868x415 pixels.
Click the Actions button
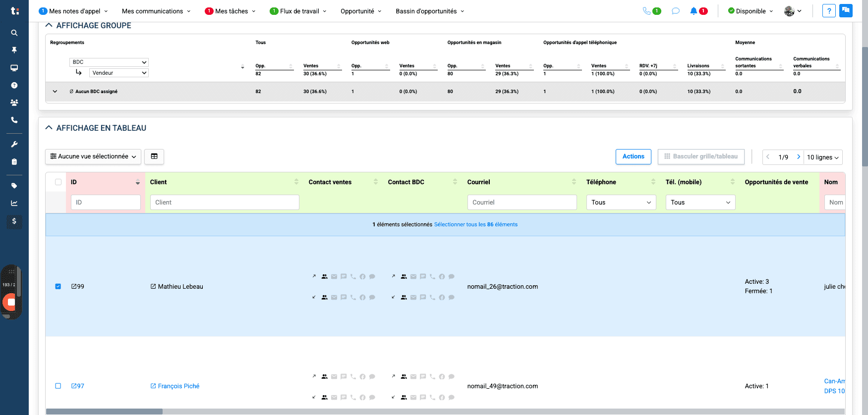tap(634, 156)
